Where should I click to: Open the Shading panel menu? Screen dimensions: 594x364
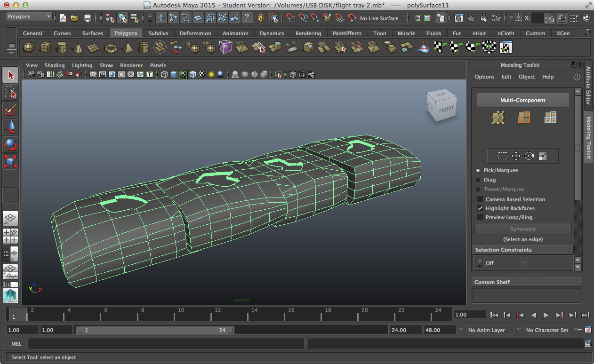(x=55, y=65)
